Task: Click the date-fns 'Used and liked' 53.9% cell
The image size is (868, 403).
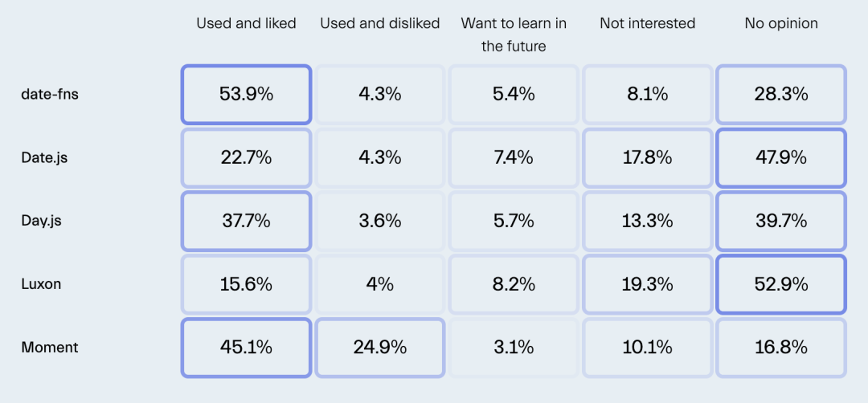Action: click(246, 94)
